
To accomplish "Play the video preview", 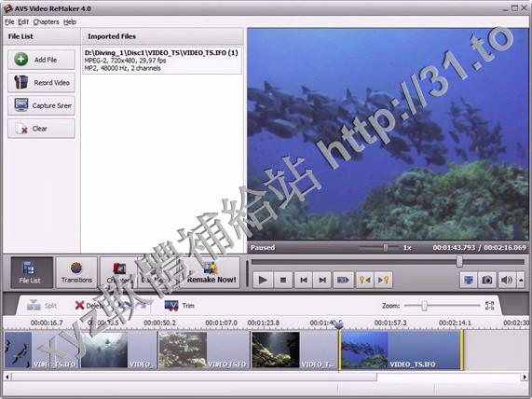I will (x=263, y=280).
